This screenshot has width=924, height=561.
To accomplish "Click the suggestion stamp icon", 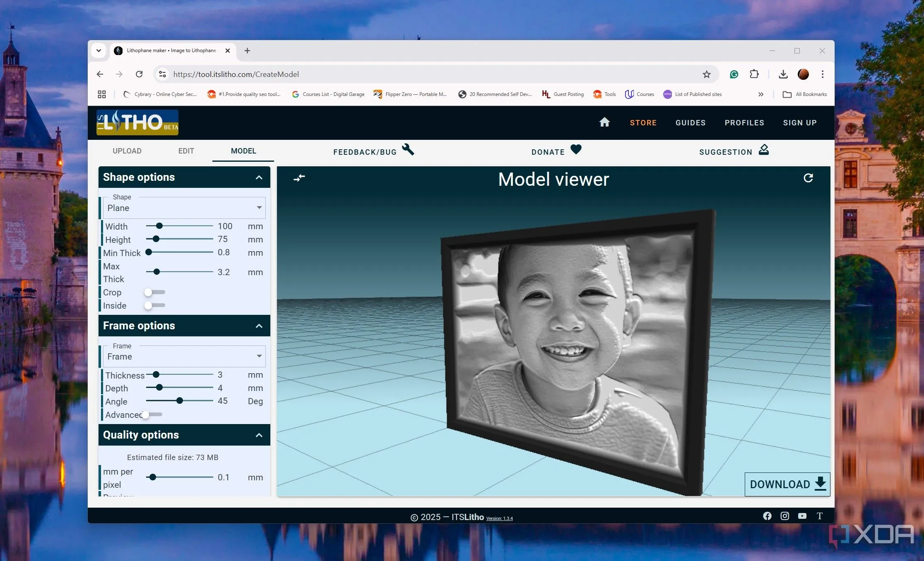I will point(764,149).
